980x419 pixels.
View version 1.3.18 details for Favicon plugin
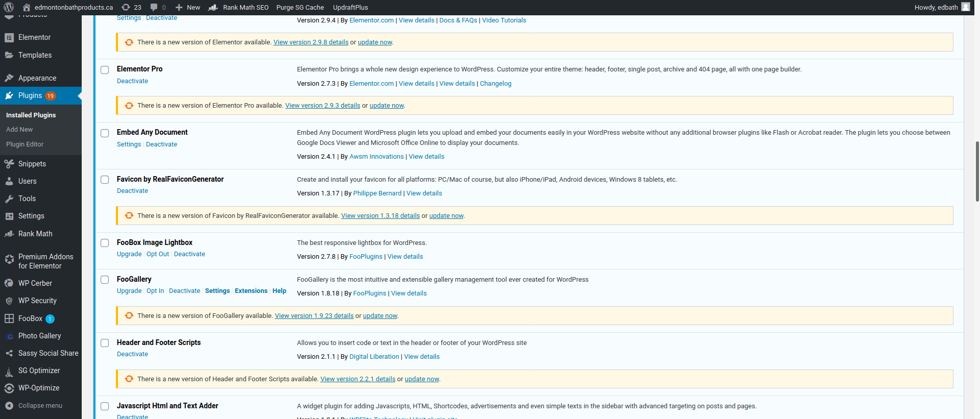coord(380,216)
